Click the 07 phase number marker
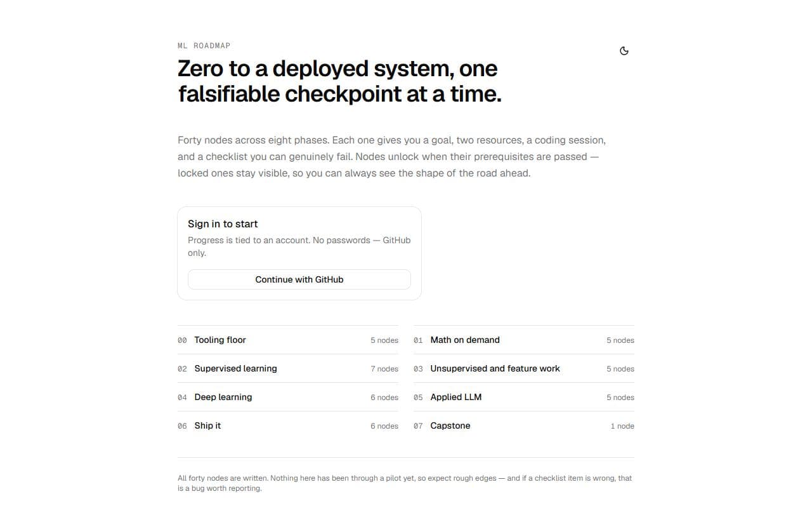812x508 pixels. 418,426
